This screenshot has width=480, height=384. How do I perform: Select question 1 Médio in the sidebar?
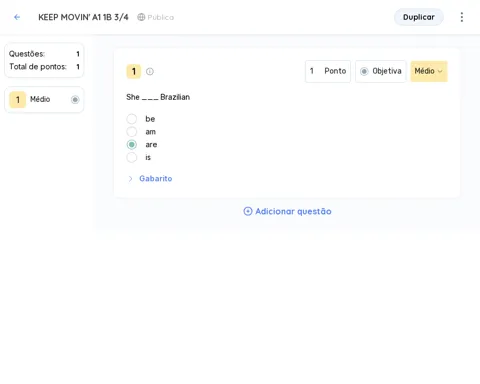(x=44, y=99)
